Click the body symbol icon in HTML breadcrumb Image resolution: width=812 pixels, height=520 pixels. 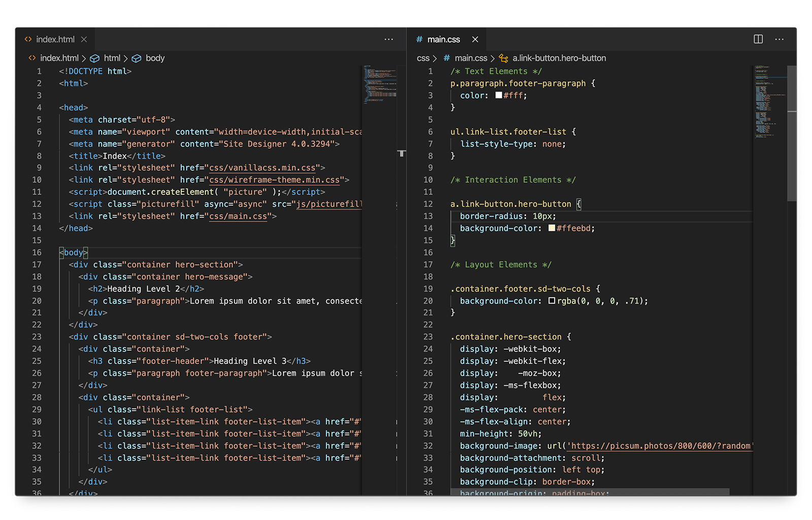pos(137,58)
